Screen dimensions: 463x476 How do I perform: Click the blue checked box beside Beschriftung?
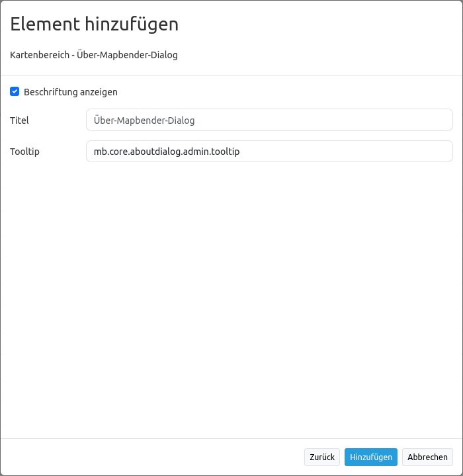click(x=15, y=92)
